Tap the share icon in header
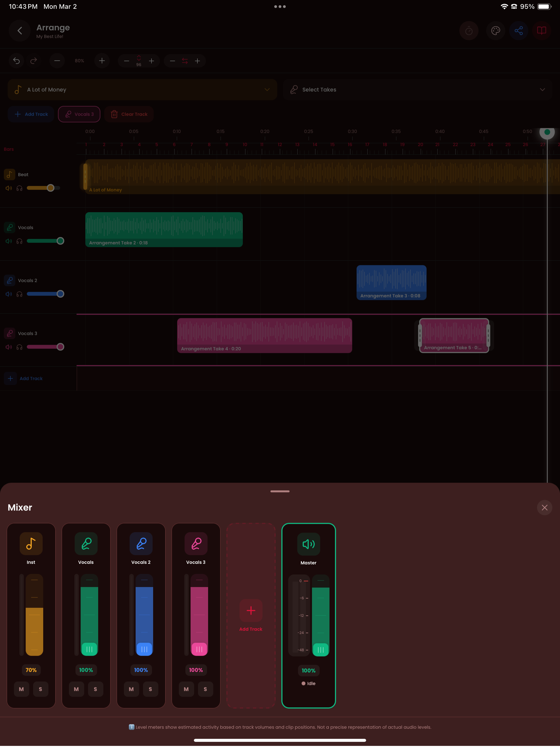 518,31
